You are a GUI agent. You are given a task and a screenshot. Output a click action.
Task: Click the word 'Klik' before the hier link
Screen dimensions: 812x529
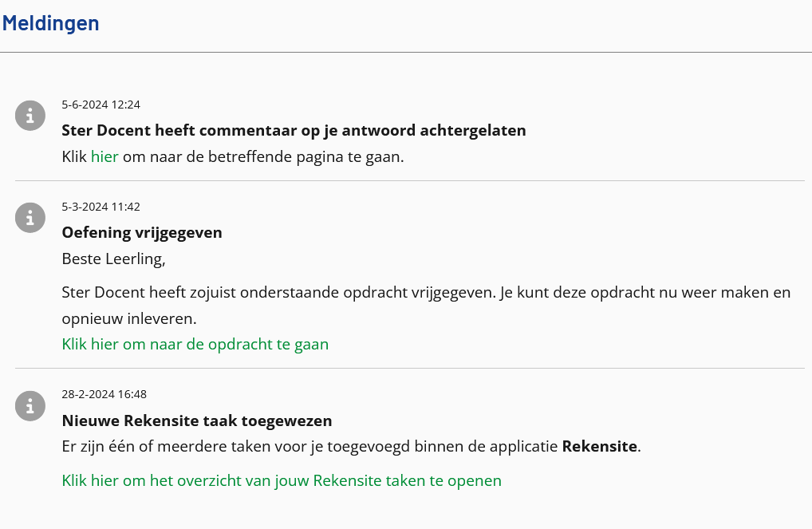tap(74, 156)
